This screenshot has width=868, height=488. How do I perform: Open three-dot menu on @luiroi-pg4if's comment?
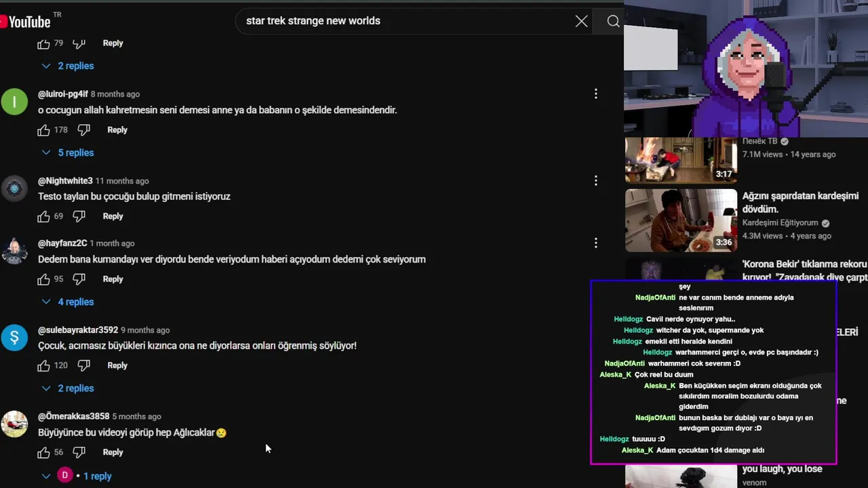click(595, 94)
